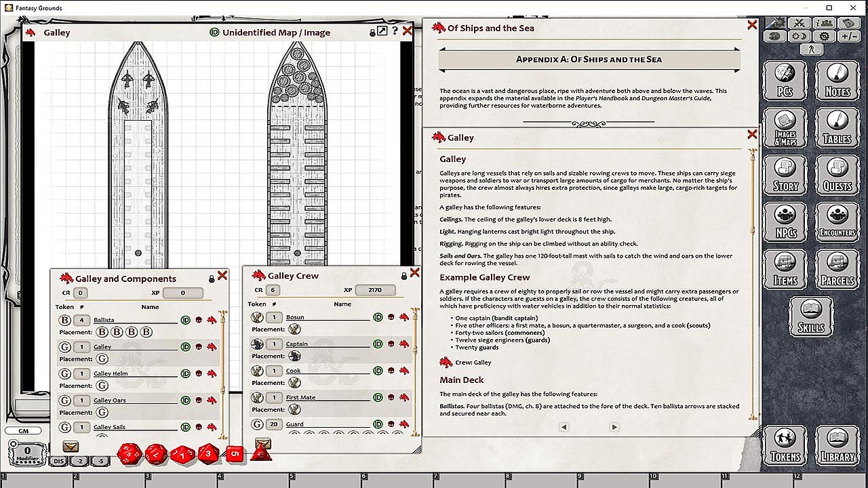Open the Parcels sidebar button
The image size is (868, 488).
click(837, 269)
